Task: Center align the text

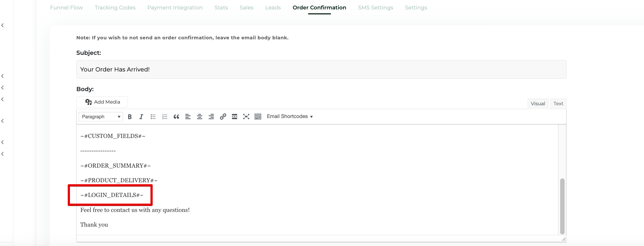Action: (x=200, y=117)
